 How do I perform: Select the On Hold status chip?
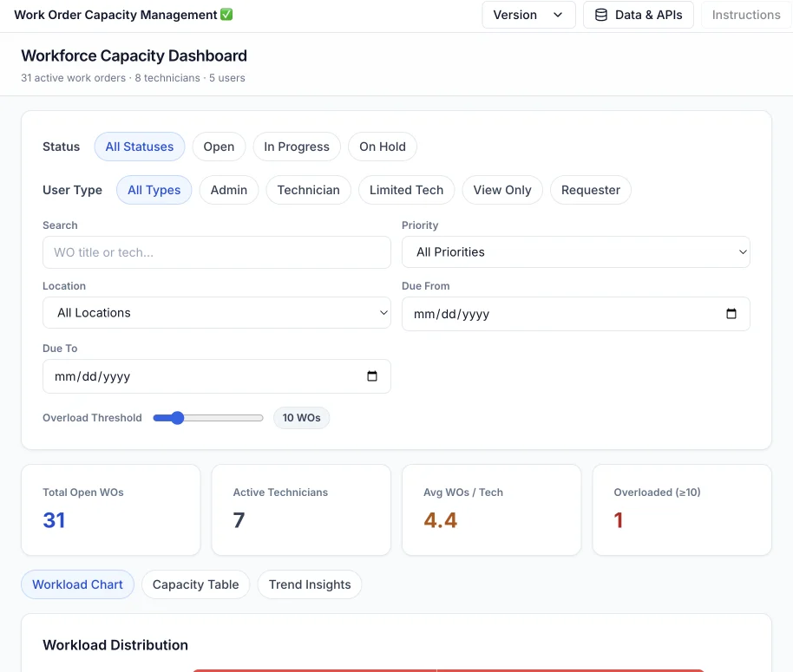[x=382, y=147]
